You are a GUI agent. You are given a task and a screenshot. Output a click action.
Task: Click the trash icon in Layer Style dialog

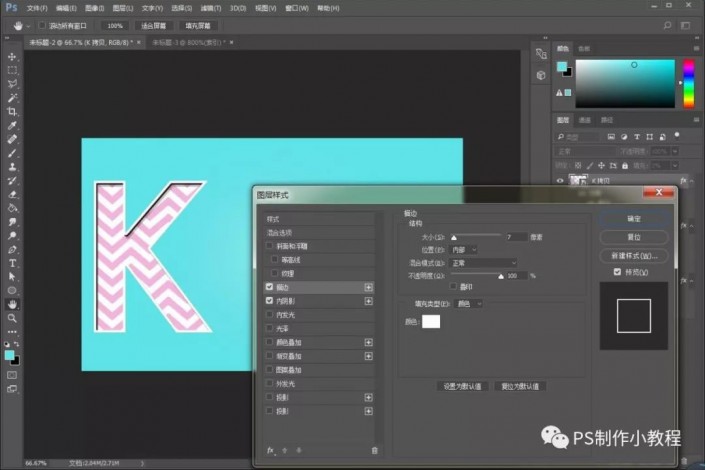375,450
